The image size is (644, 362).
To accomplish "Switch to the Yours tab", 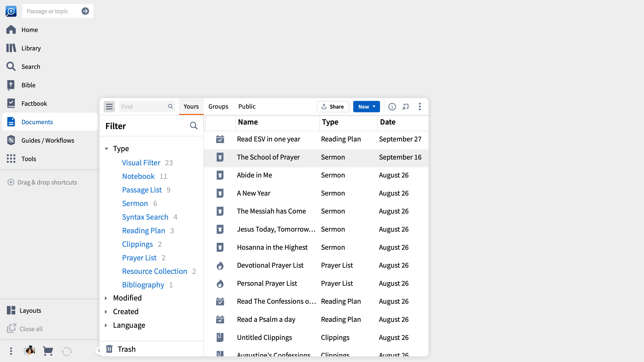I will tap(191, 106).
